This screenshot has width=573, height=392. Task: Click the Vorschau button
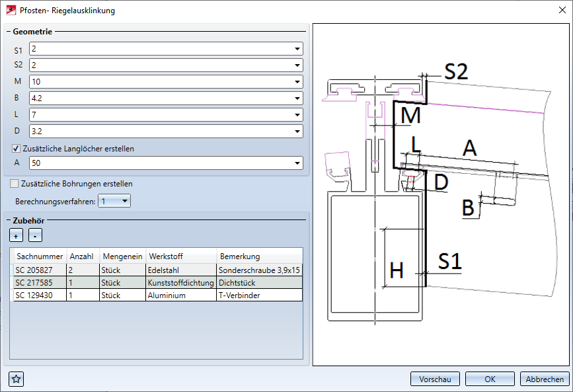coord(435,379)
